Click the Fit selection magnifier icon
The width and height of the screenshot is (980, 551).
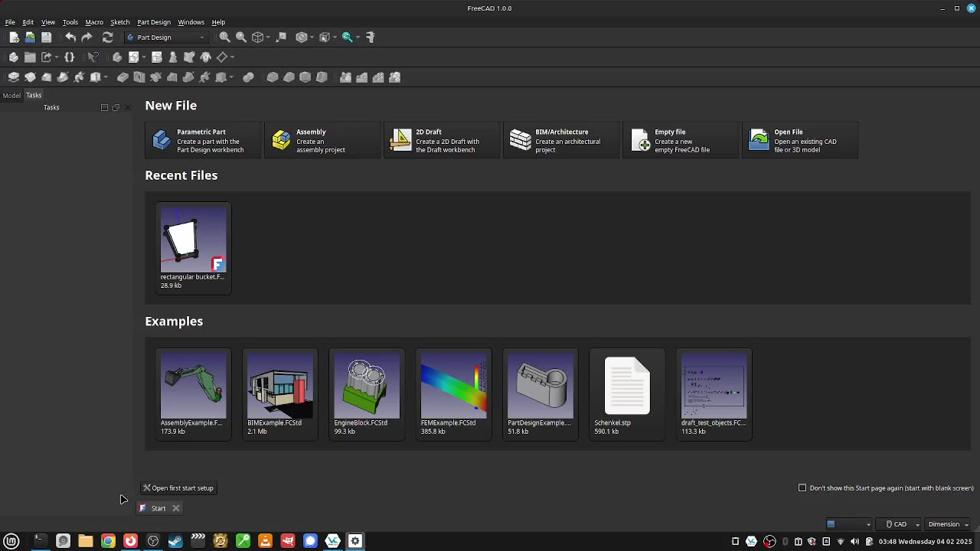click(x=241, y=37)
